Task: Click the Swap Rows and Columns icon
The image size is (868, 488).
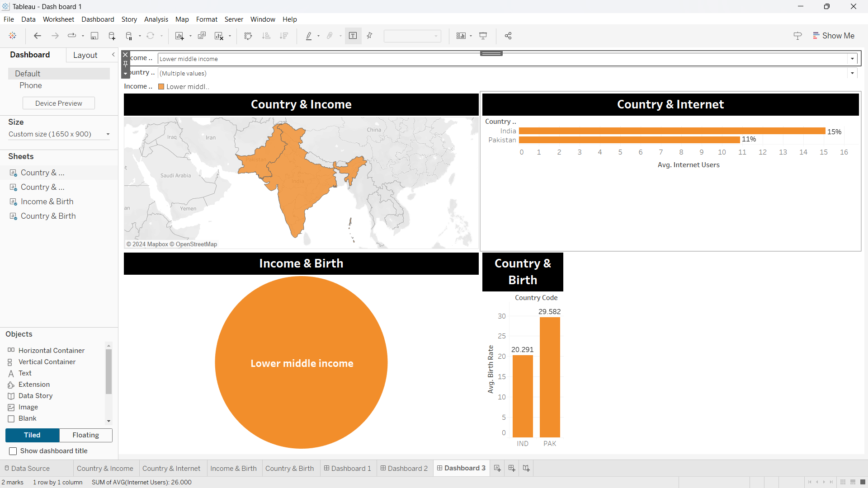Action: click(x=248, y=36)
